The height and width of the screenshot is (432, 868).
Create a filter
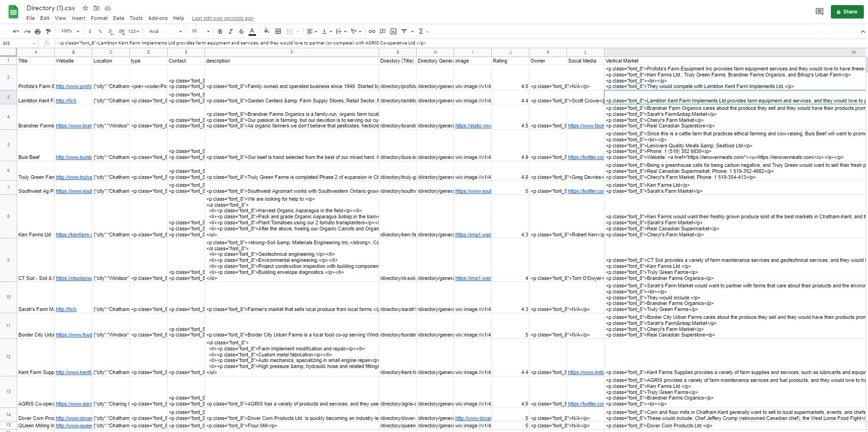404,32
